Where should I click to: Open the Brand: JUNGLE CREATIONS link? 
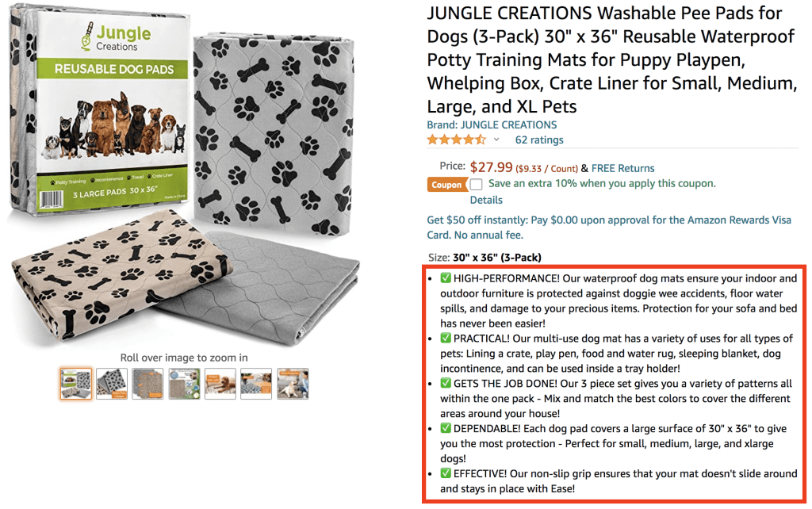pos(492,124)
